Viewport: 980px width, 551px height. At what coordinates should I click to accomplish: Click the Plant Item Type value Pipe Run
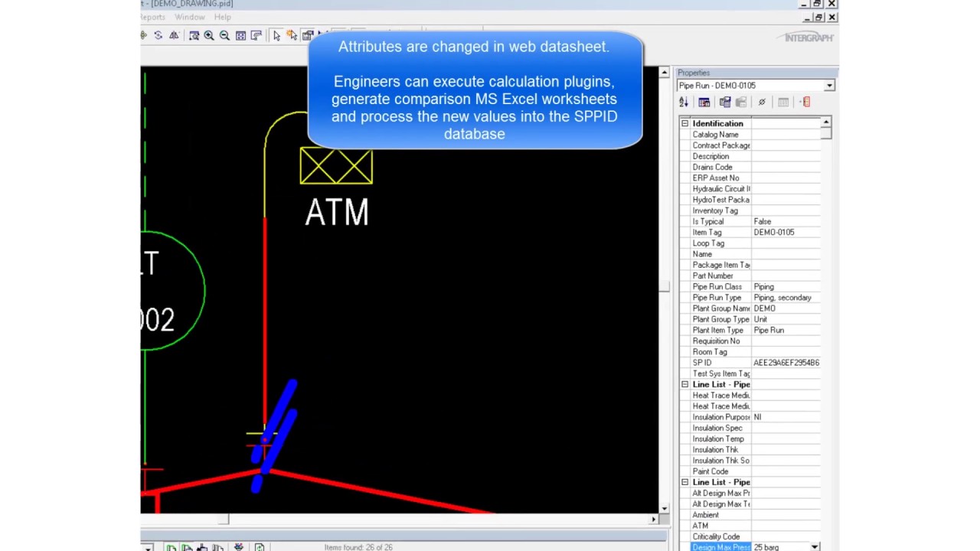769,330
